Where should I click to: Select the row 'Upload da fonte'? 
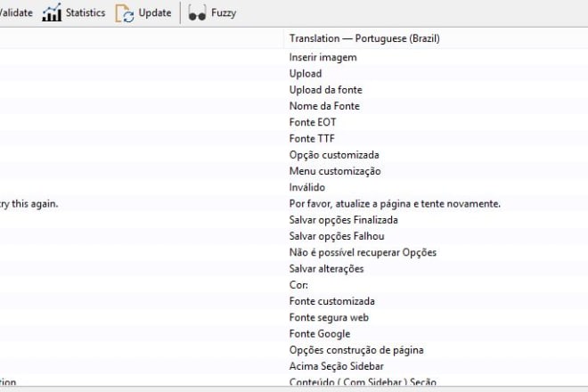tap(325, 90)
